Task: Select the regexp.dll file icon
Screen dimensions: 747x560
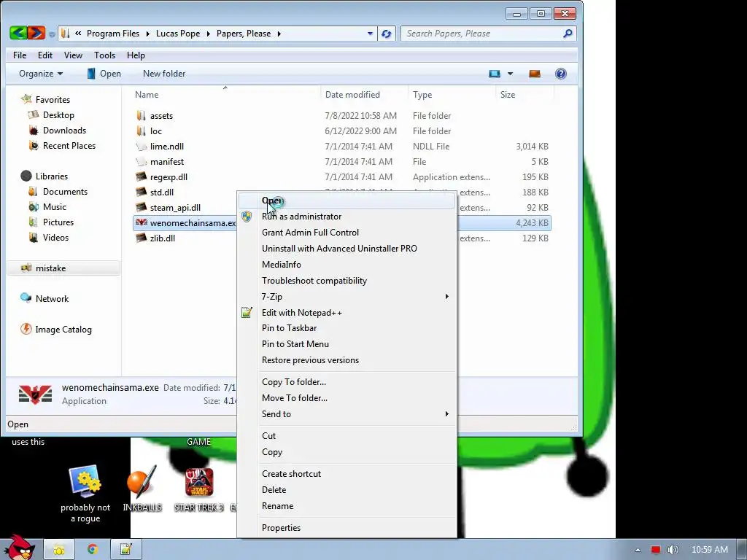Action: coord(141,176)
